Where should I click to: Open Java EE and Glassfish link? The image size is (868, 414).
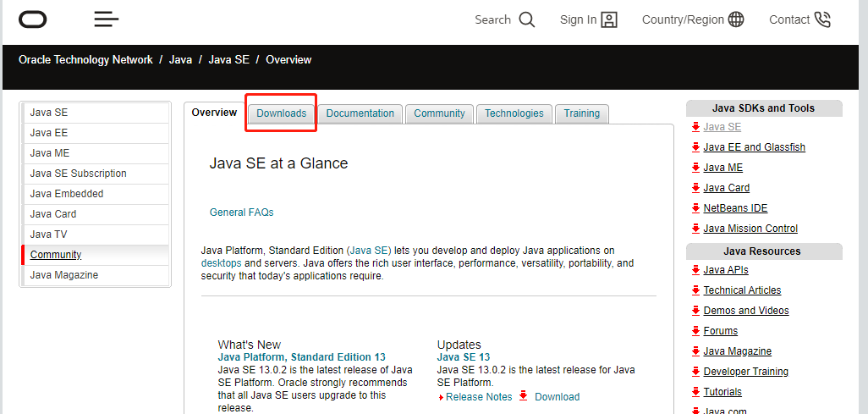755,147
